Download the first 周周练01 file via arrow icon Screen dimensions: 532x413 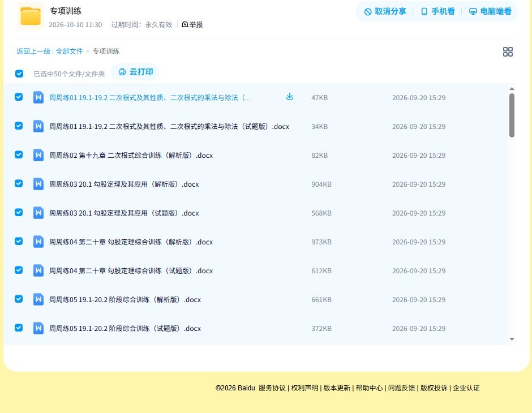coord(289,97)
